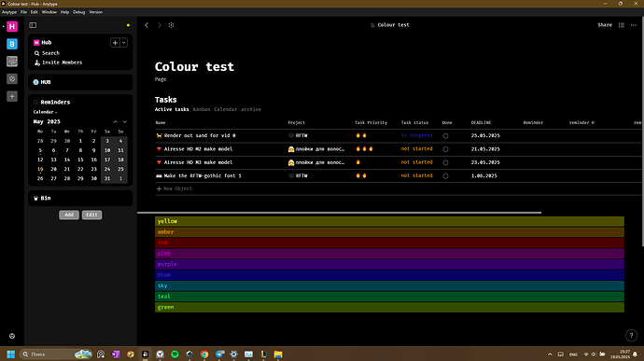Open the gallery icon in left rail
The width and height of the screenshot is (644, 361).
click(12, 79)
